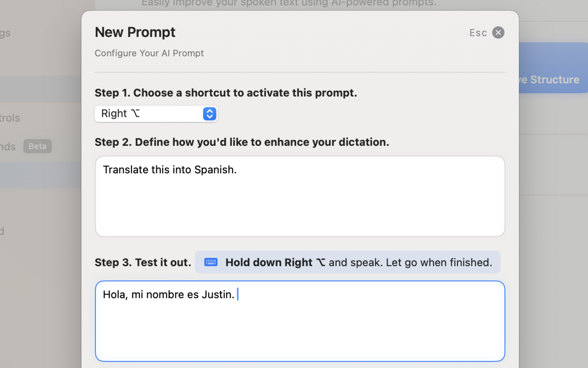Click into the 'Translate this into Spanish.' prompt field
The width and height of the screenshot is (588, 368).
click(300, 196)
